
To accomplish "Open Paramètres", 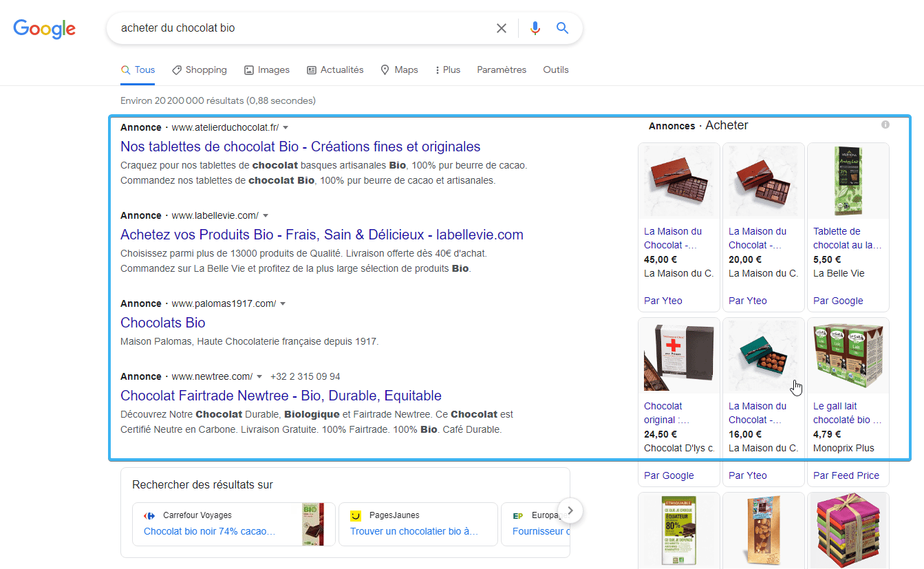I will pyautogui.click(x=502, y=69).
